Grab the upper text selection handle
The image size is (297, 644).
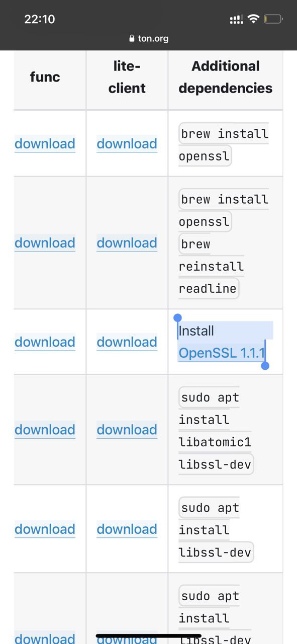click(x=177, y=318)
